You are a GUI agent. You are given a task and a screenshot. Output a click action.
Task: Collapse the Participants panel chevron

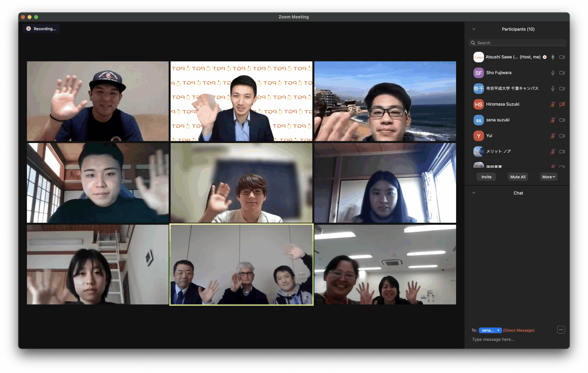click(474, 29)
